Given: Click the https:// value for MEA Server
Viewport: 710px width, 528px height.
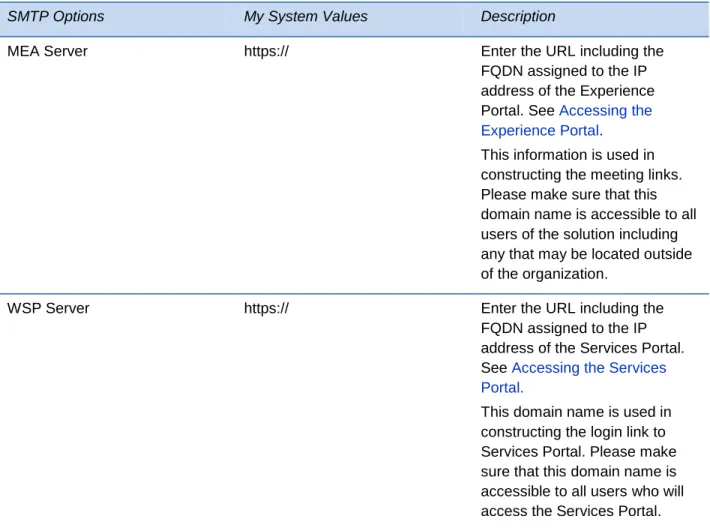Looking at the screenshot, I should (266, 51).
